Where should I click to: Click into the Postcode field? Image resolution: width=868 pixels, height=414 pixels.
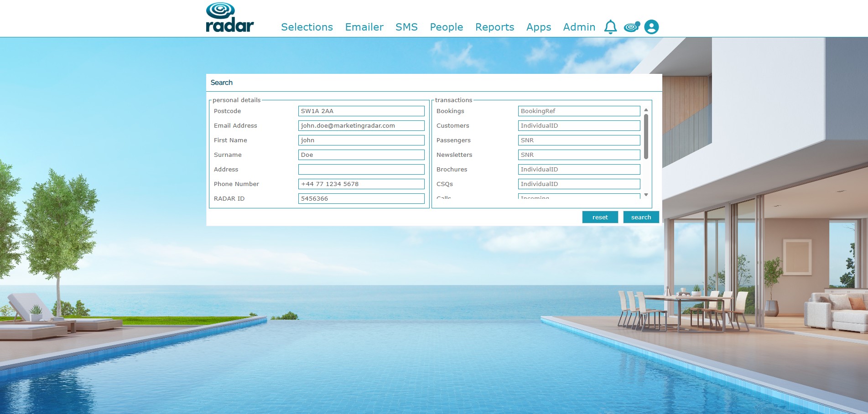click(361, 111)
